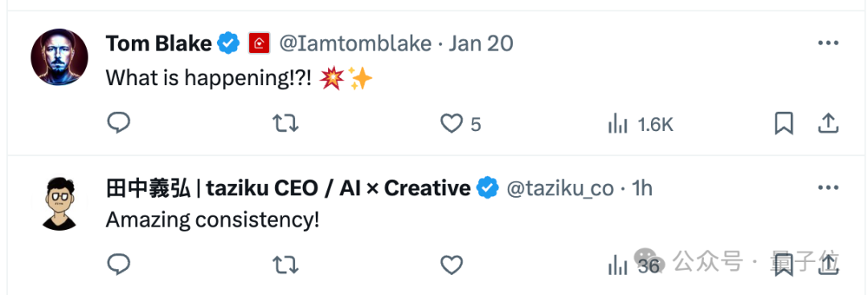Share Tom Blake's tweet

828,124
